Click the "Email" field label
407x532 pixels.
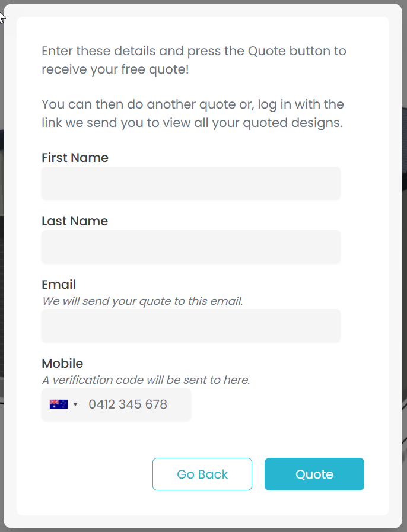[x=59, y=285]
